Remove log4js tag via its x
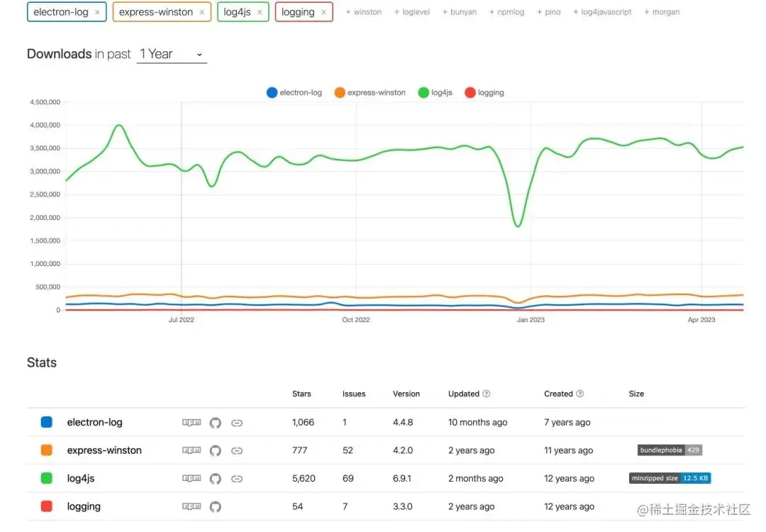The width and height of the screenshot is (766, 532). pos(260,12)
